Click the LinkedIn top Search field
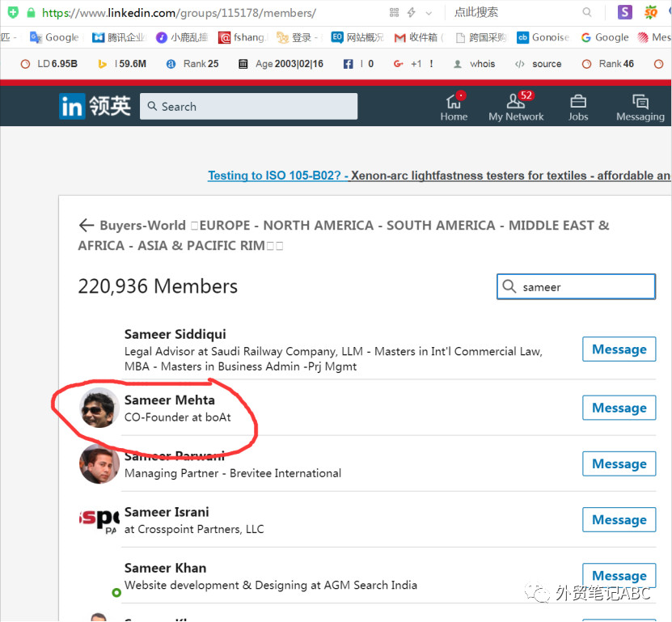672x622 pixels. click(248, 106)
